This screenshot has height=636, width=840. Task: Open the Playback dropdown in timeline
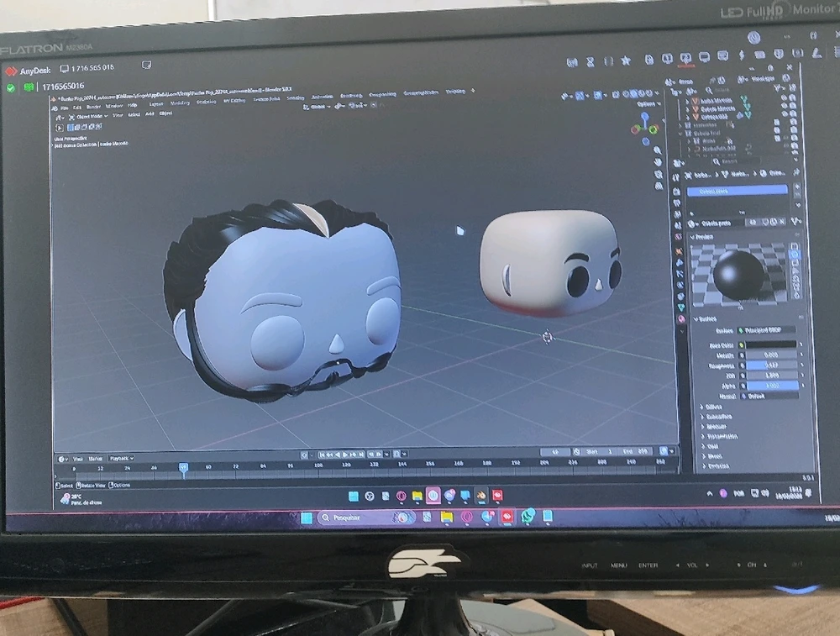(x=121, y=459)
